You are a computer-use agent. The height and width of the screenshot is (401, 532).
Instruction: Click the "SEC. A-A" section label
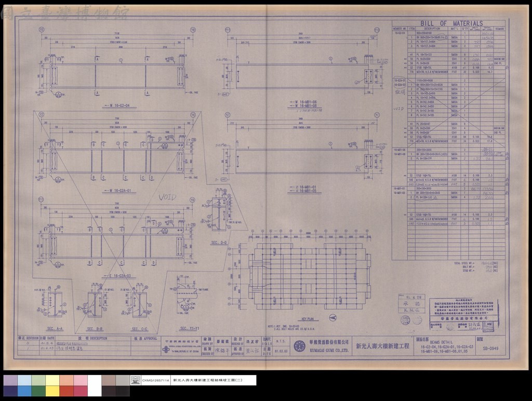55,329
